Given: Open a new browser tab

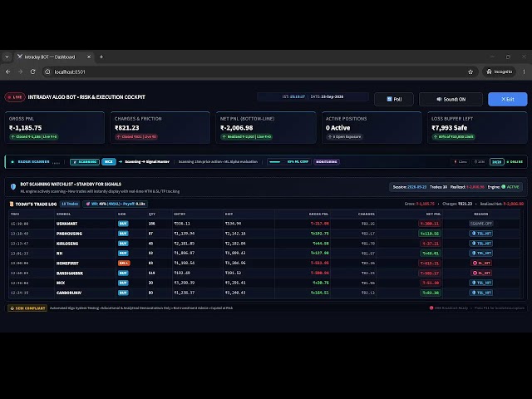Looking at the screenshot, I should click(101, 57).
